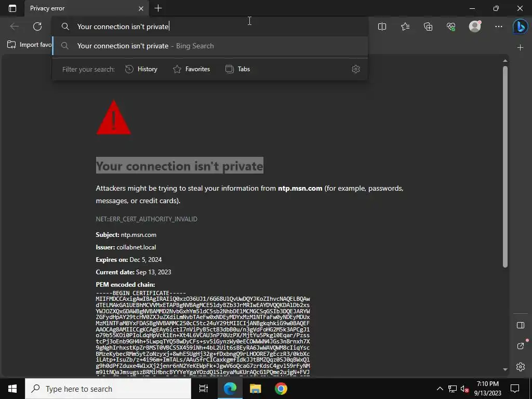
Task: Open a new tab with plus button
Action: 158,8
